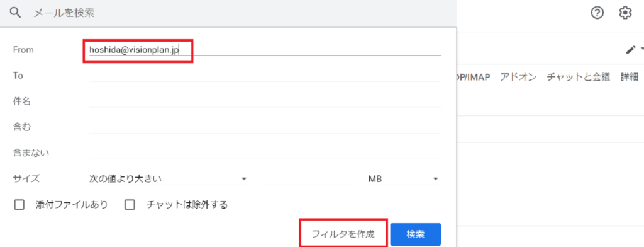This screenshot has height=247, width=644.
Task: Click the magnifier search icon
Action: tap(15, 13)
